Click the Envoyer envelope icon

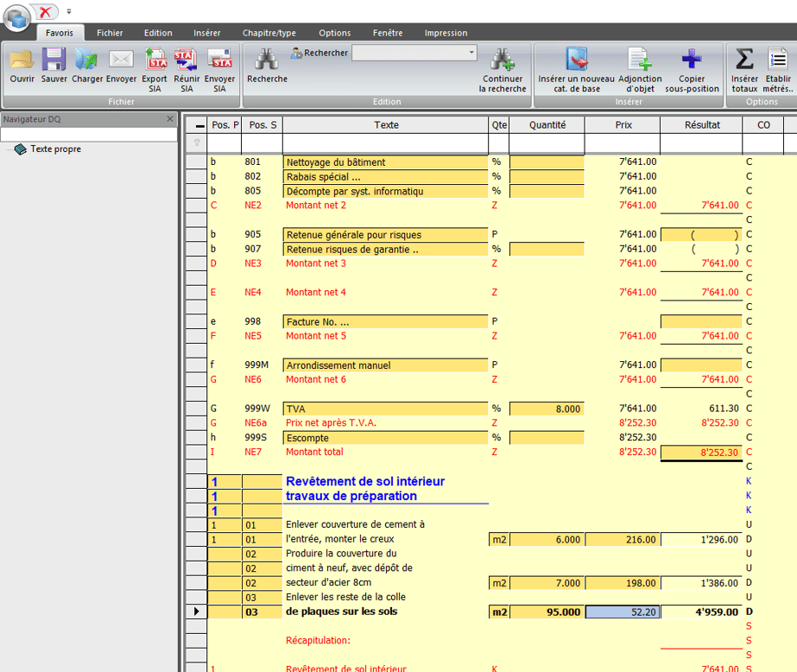(121, 60)
